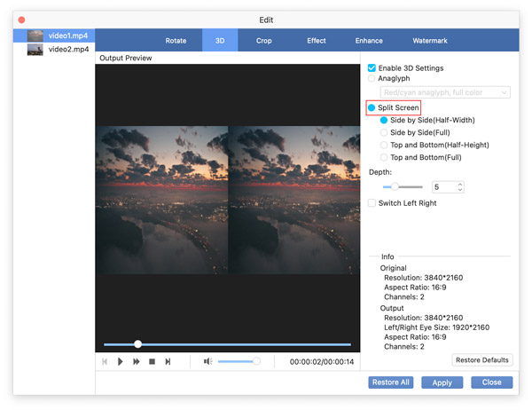Image resolution: width=532 pixels, height=410 pixels.
Task: Click the playback time 00:00:02/00:00:14
Action: [x=322, y=362]
